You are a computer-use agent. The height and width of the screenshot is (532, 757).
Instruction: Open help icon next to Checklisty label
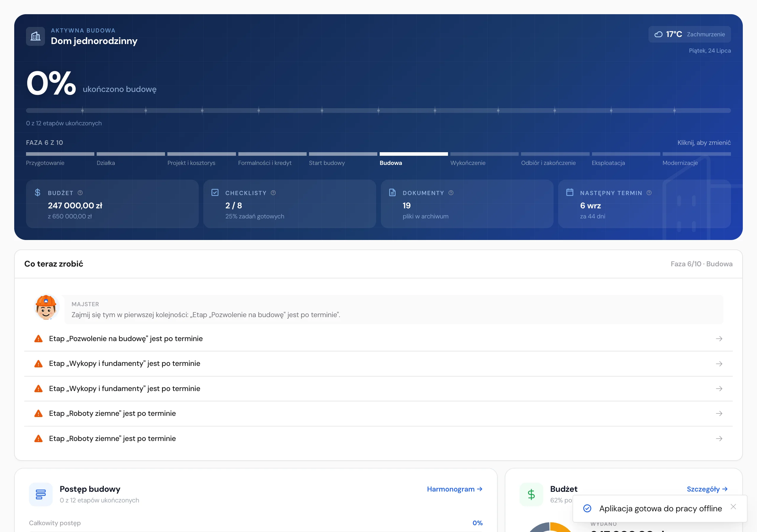[x=273, y=193]
